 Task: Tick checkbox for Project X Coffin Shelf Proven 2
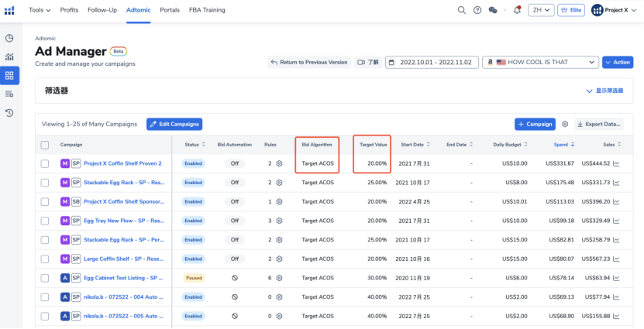coord(45,163)
